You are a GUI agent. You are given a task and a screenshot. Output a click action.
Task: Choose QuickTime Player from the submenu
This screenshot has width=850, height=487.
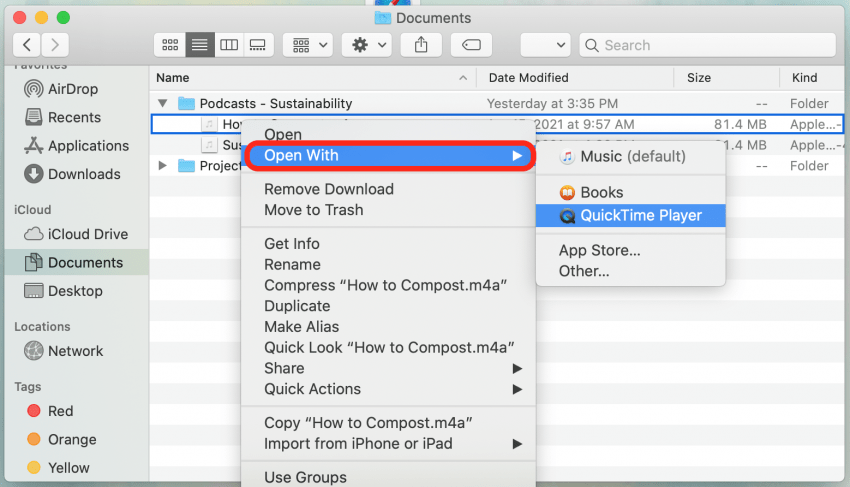coord(640,215)
